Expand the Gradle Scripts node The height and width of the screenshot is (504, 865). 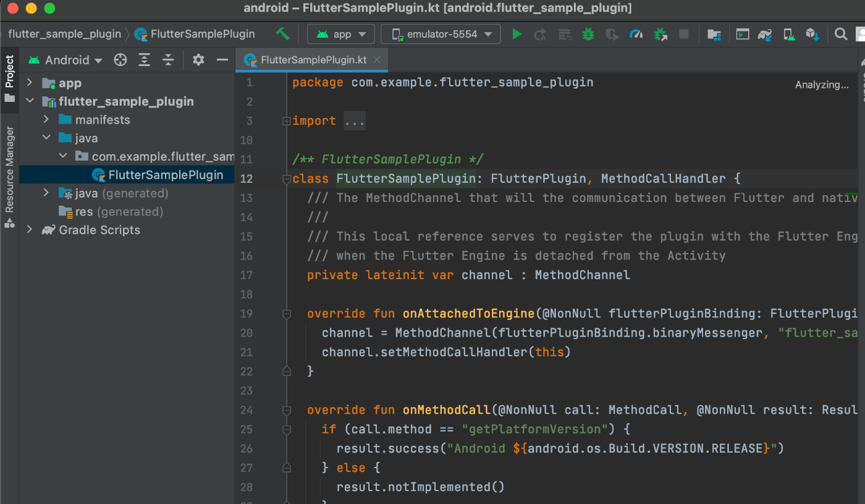pos(29,230)
